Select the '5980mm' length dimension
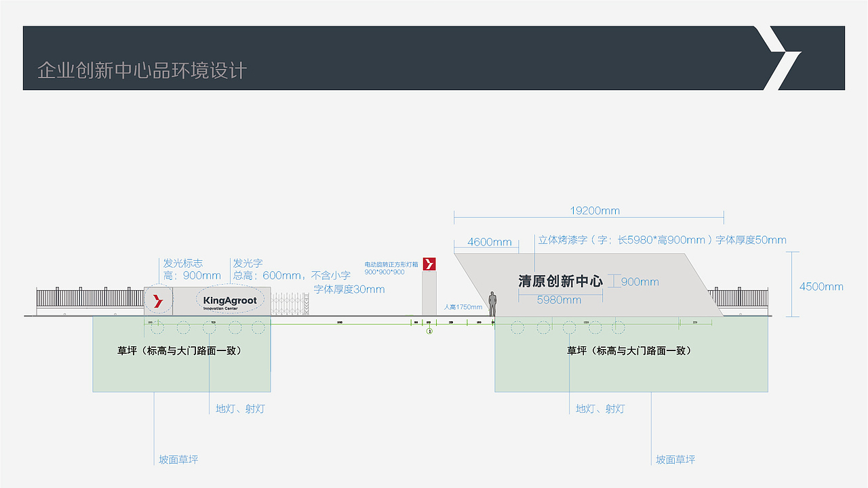868x488 pixels. point(559,300)
